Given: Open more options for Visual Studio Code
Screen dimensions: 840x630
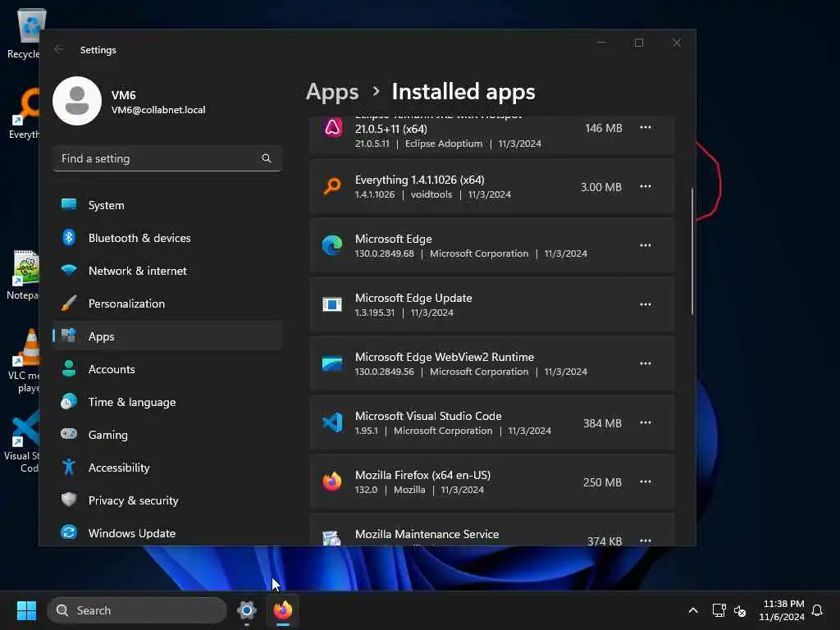Looking at the screenshot, I should pos(646,422).
